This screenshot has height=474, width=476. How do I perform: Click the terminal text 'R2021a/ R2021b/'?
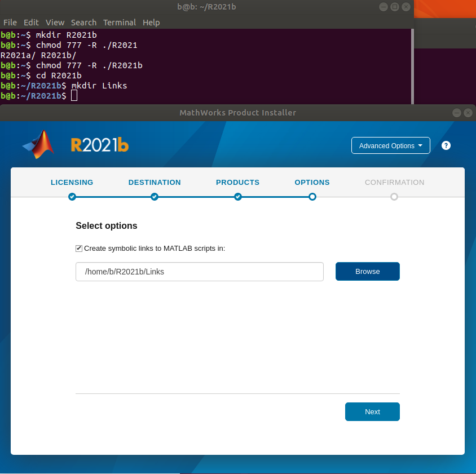pyautogui.click(x=38, y=56)
